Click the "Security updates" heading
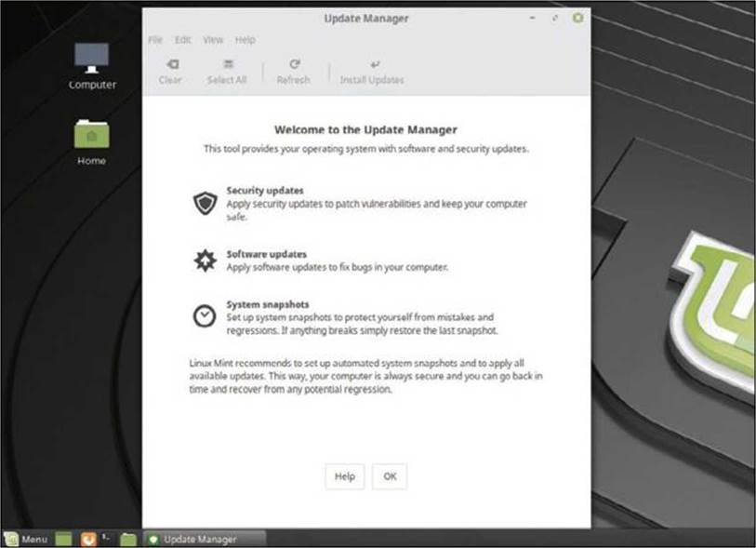 (265, 191)
